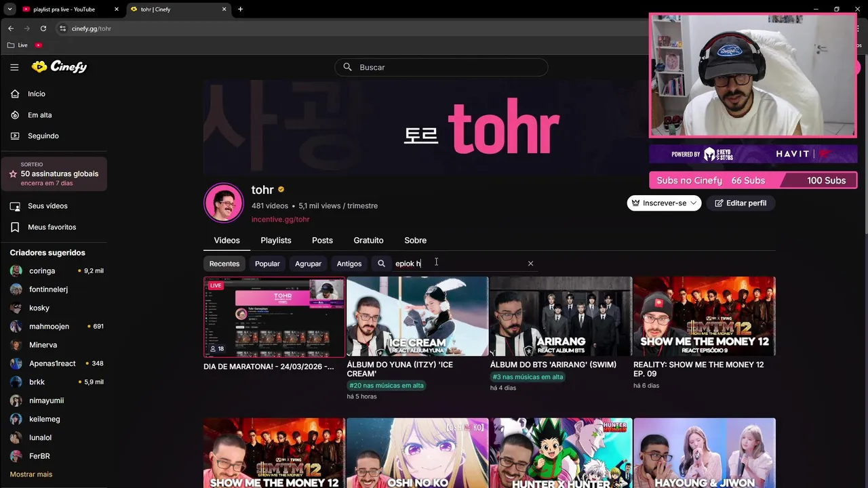Click the magnifier icon in top search bar

(347, 67)
